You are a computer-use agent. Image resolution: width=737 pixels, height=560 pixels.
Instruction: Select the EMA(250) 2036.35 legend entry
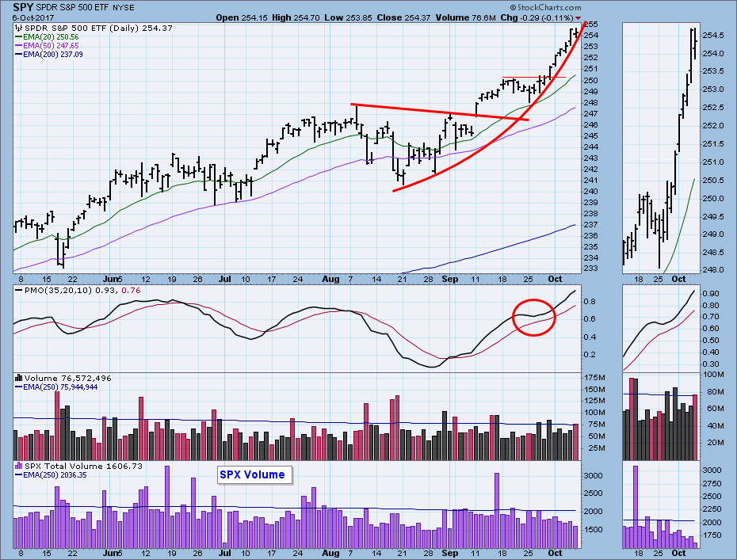(52, 475)
